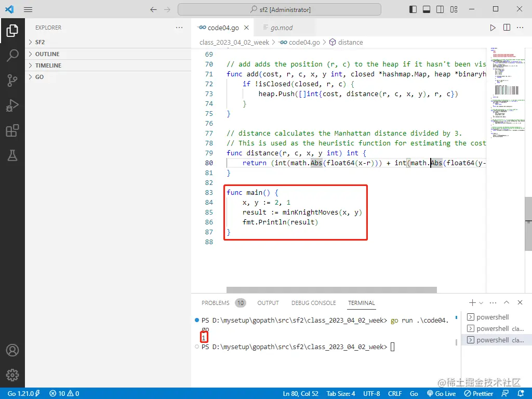Expand the OUTLINE section
Viewport: 532px width, 399px height.
[x=108, y=54]
